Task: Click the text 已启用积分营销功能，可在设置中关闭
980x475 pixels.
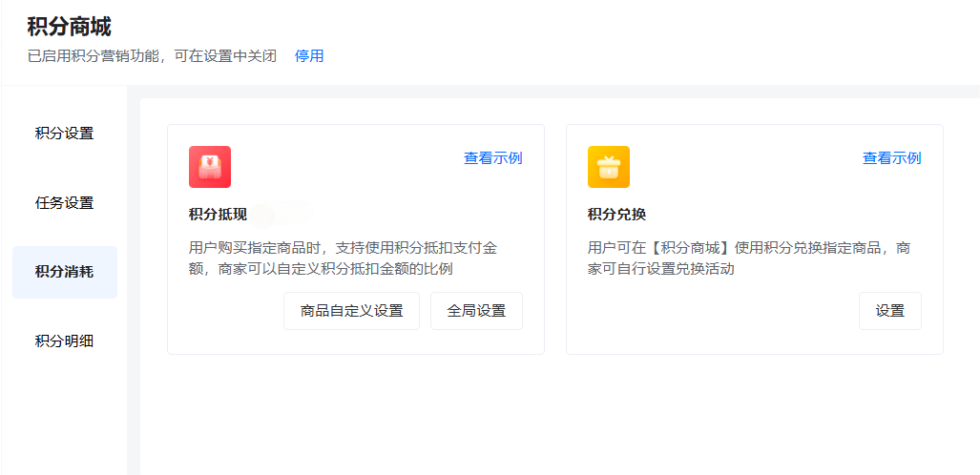Action: pyautogui.click(x=152, y=55)
